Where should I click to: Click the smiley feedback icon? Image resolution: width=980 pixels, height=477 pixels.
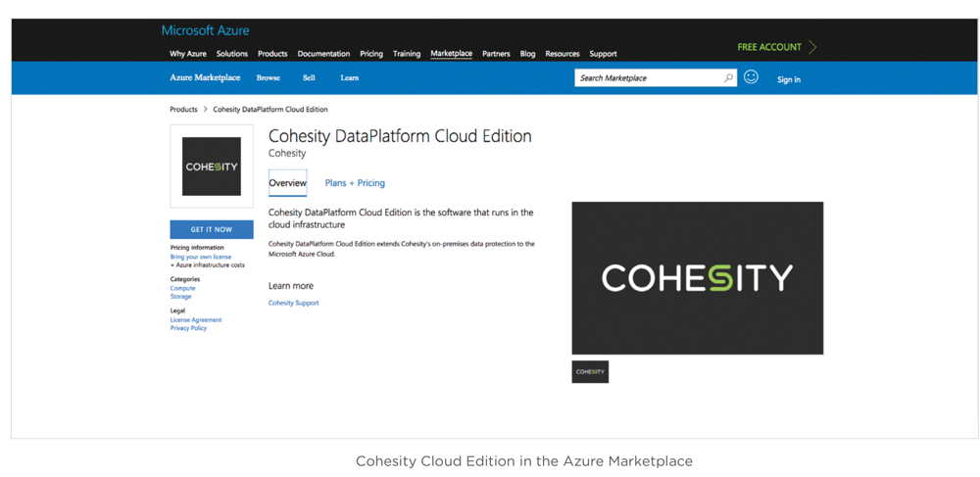click(x=751, y=77)
